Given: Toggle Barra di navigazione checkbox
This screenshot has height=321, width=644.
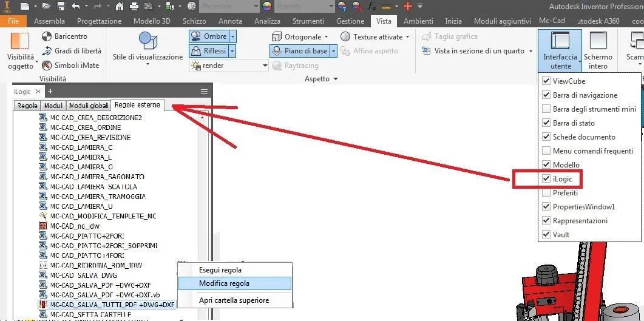Looking at the screenshot, I should tap(546, 95).
